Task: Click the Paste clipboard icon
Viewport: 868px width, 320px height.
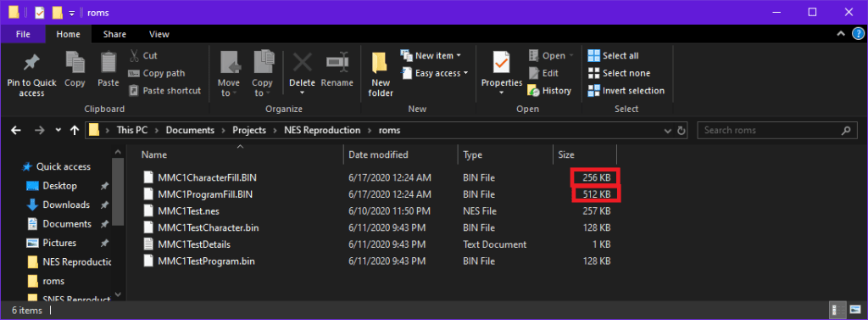Action: coord(108,62)
